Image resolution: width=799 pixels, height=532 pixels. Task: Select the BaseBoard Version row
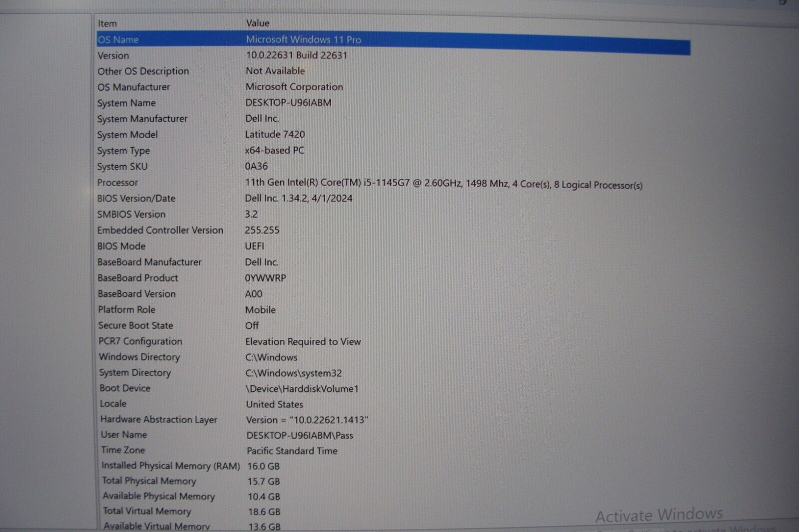[x=137, y=294]
